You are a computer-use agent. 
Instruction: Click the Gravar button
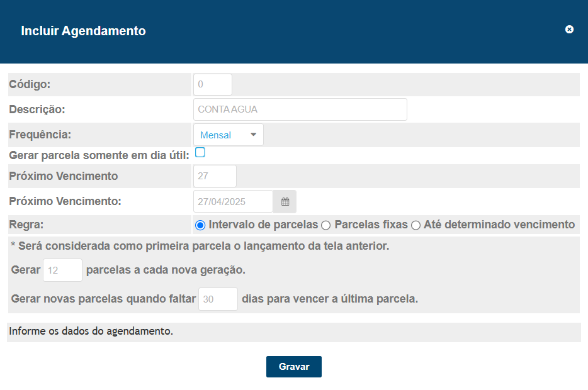(294, 367)
